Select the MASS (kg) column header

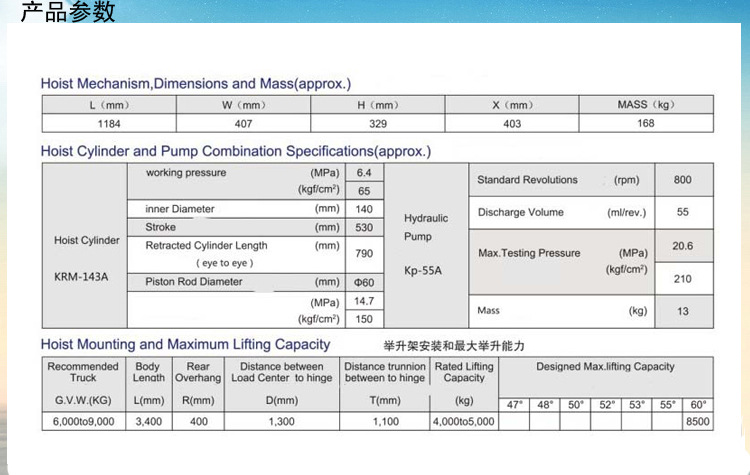[x=645, y=105]
